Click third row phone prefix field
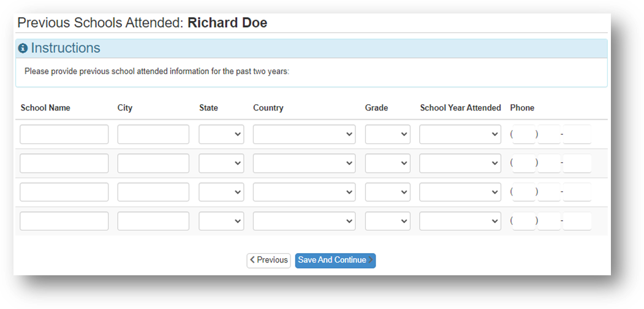Viewport: 644px width, 309px height. [549, 192]
